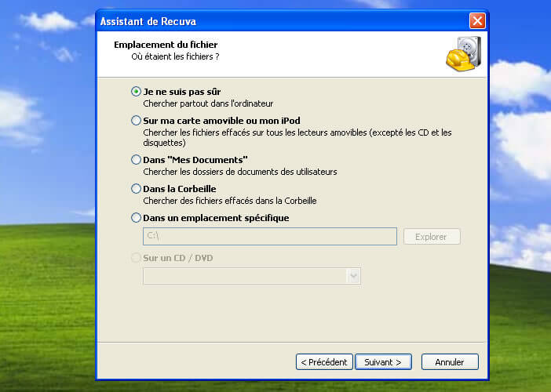Pick the "Dans la Corbeille" radio option
Image resolution: width=551 pixels, height=392 pixels.
(136, 189)
